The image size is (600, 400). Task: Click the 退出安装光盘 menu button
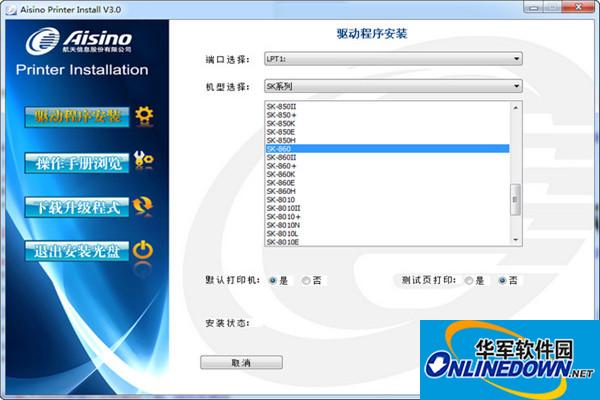point(77,251)
